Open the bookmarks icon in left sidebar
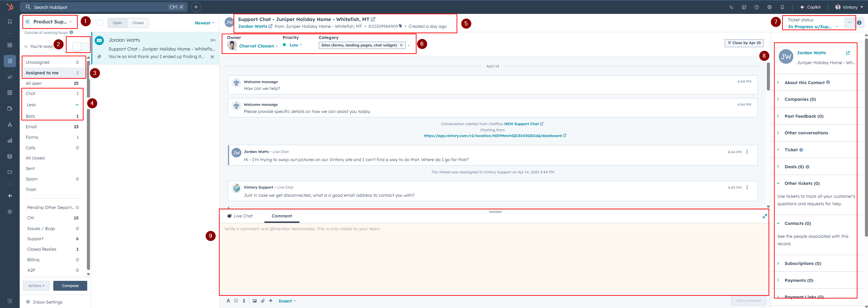The height and width of the screenshot is (308, 868). [x=10, y=22]
